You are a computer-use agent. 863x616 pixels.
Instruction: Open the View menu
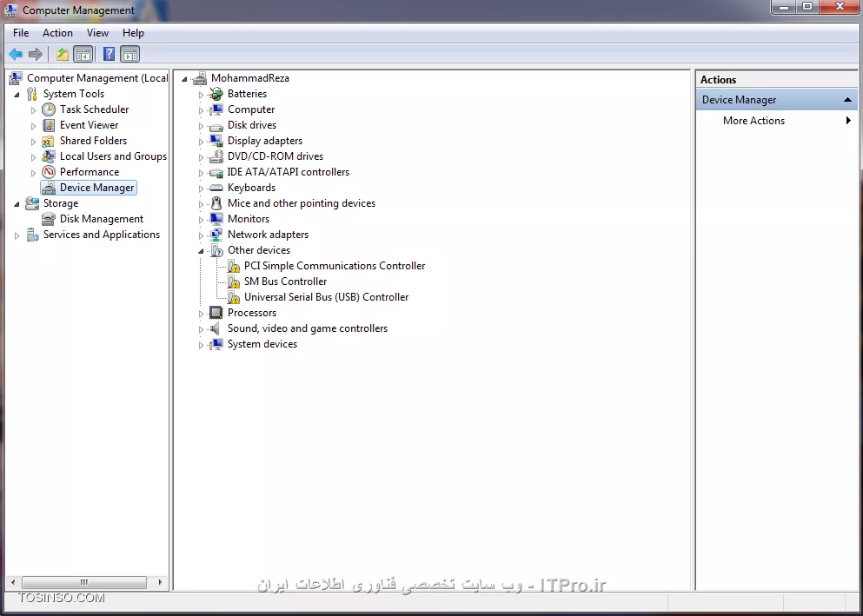coord(97,33)
